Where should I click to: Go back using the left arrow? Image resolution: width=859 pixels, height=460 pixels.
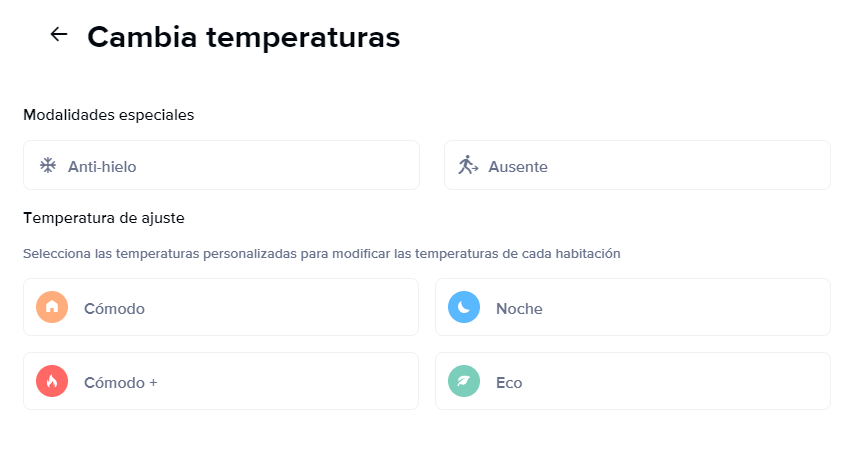[x=59, y=34]
